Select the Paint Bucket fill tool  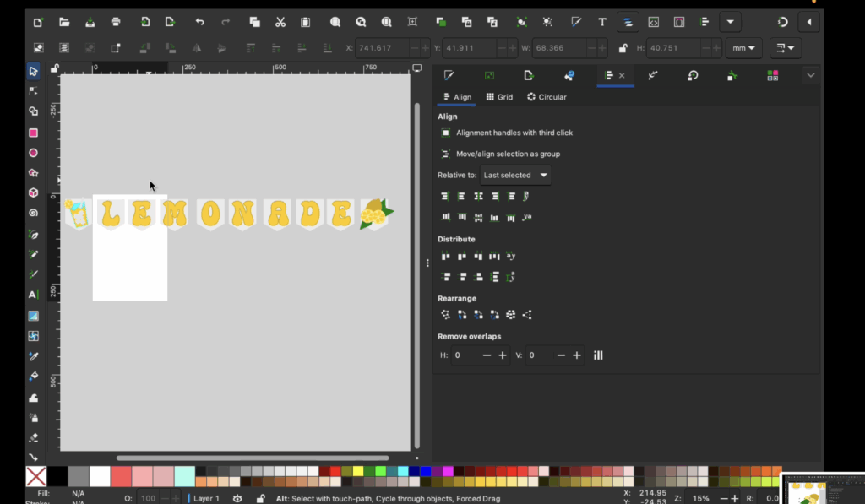(33, 376)
